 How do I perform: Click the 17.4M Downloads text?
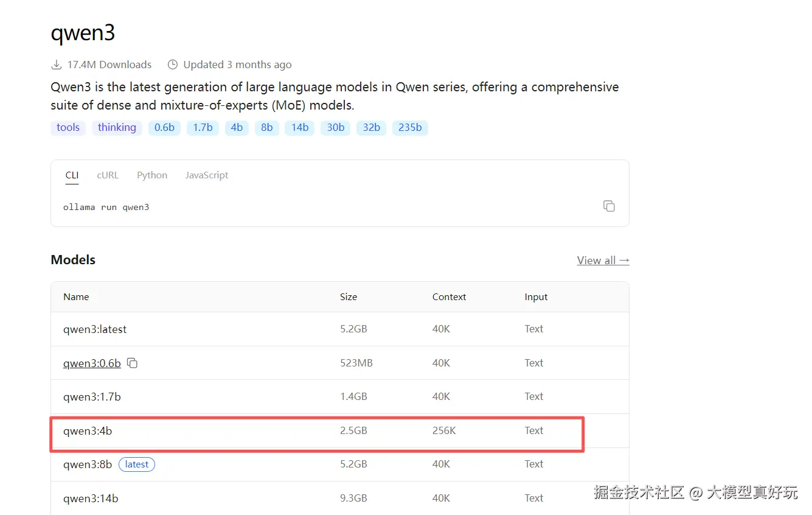[x=109, y=65]
